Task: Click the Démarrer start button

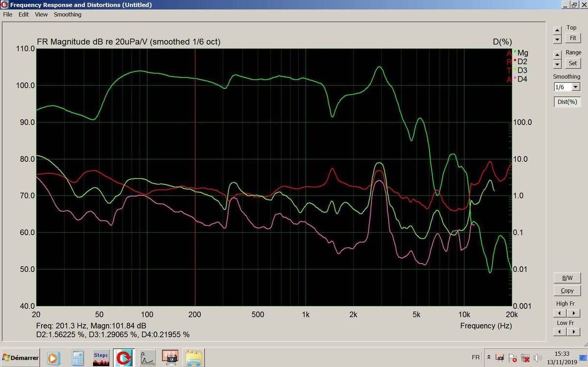Action: click(21, 358)
